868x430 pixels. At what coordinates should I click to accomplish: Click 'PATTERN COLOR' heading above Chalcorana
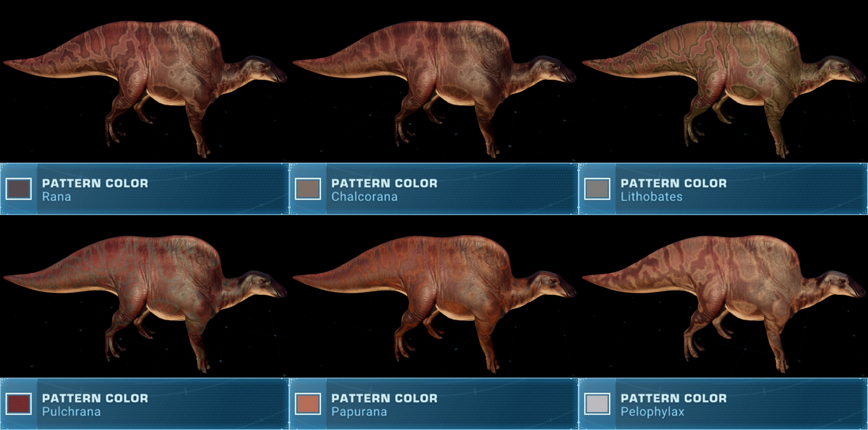(x=384, y=183)
